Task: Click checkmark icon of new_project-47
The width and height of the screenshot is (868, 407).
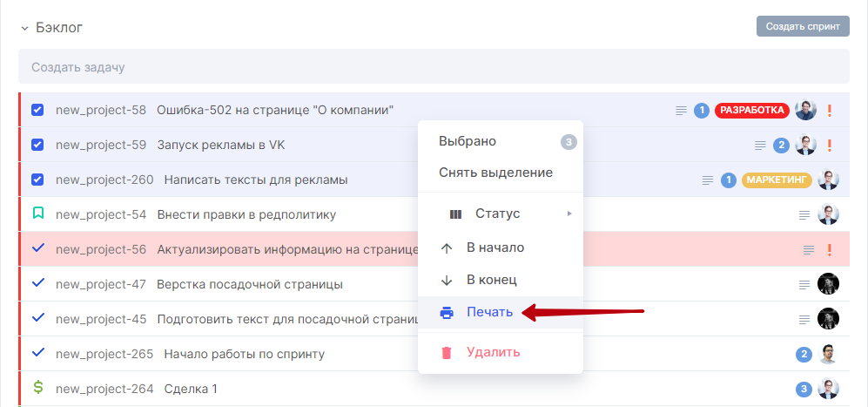Action: click(x=37, y=282)
